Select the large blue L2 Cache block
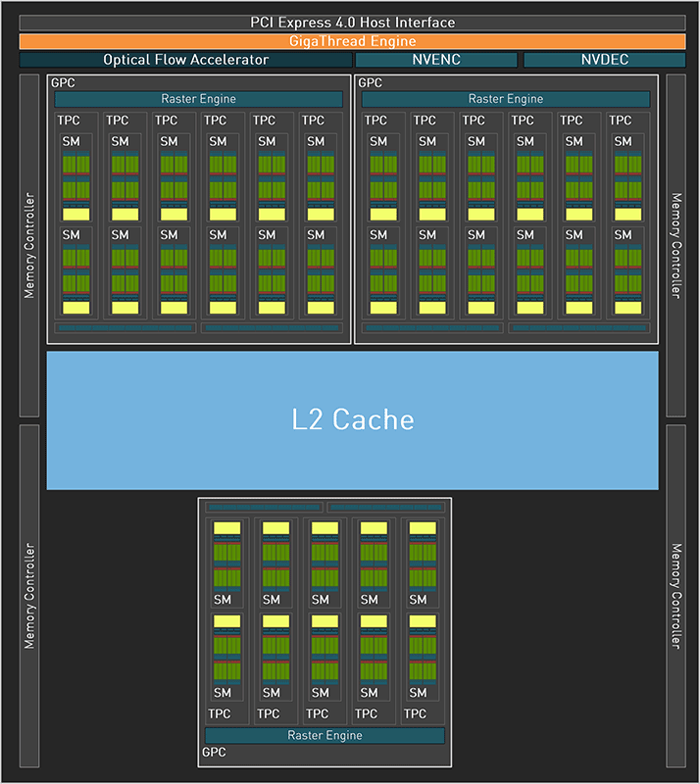 (x=352, y=420)
